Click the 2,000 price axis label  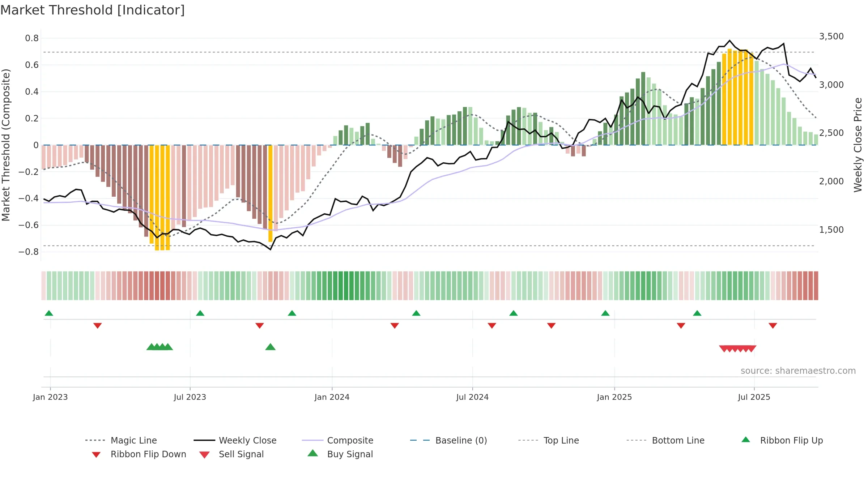click(831, 181)
